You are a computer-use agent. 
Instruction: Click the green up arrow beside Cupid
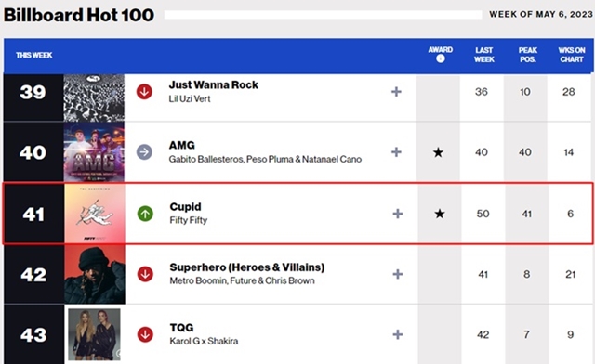coord(145,214)
